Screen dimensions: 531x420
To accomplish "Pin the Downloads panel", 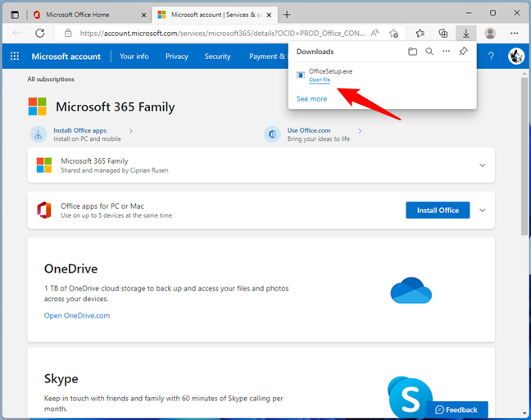I will pyautogui.click(x=463, y=52).
